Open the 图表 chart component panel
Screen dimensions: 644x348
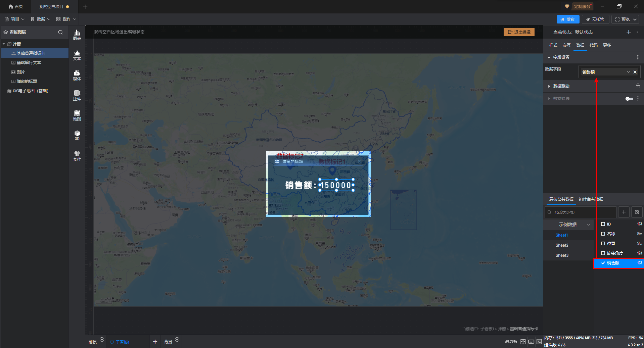click(x=77, y=35)
